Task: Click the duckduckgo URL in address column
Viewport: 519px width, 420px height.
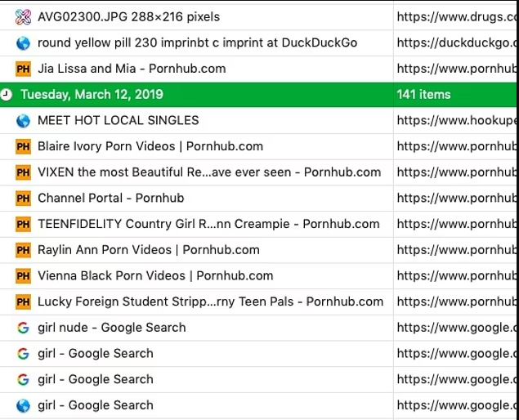Action: tap(456, 42)
